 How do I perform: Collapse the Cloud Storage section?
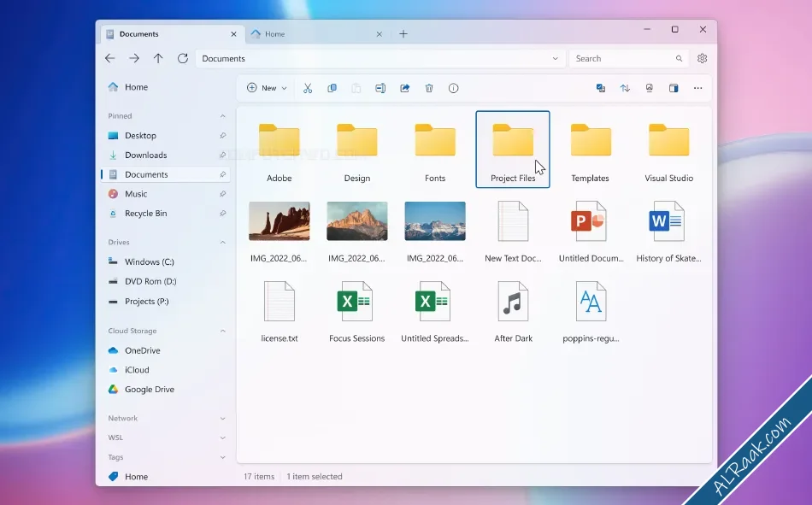point(223,331)
